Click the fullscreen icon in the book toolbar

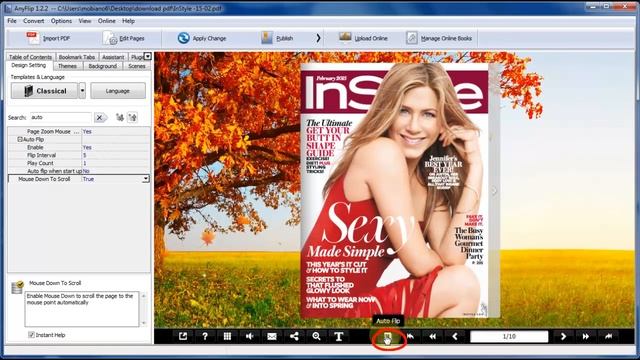pos(183,336)
